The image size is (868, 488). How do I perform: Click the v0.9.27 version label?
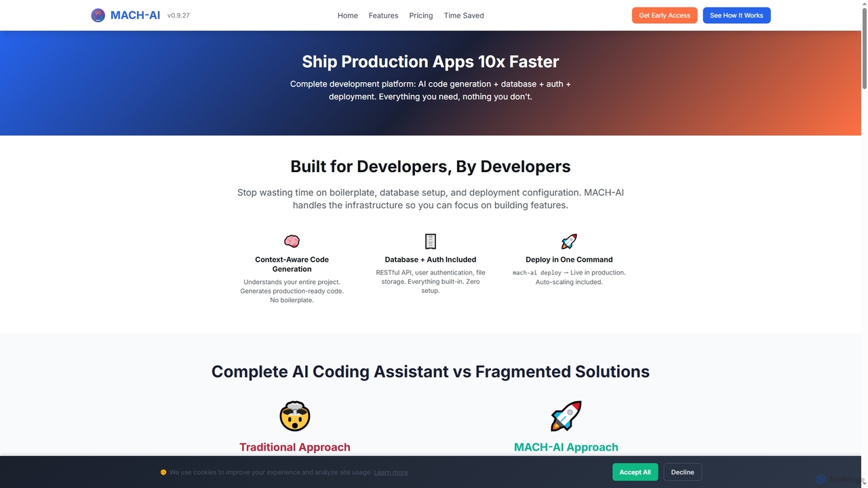click(x=178, y=15)
